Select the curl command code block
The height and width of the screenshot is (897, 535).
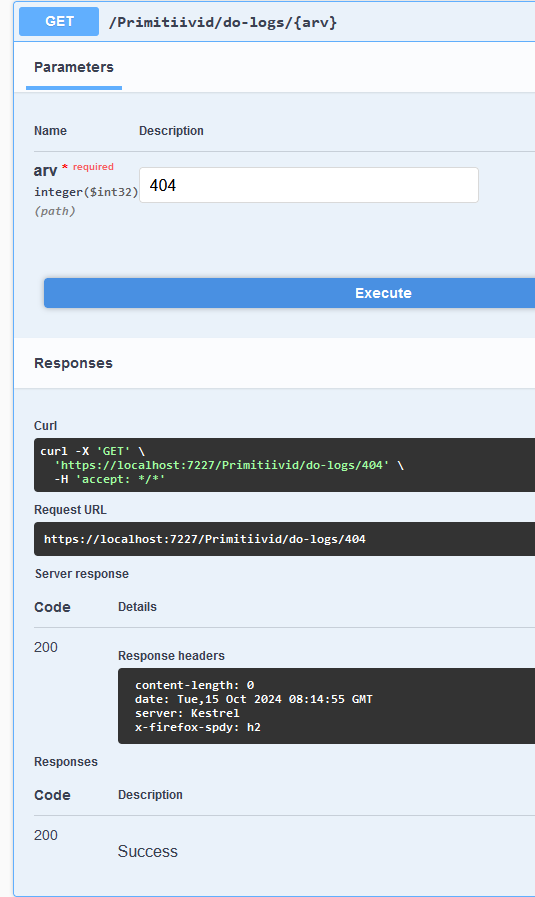click(284, 465)
